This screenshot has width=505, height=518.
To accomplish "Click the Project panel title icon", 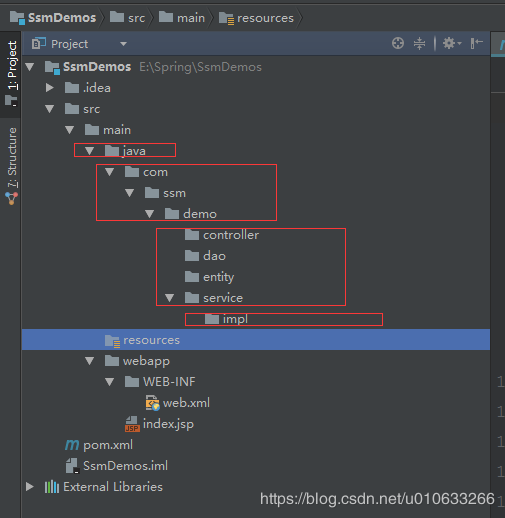I will pyautogui.click(x=39, y=44).
